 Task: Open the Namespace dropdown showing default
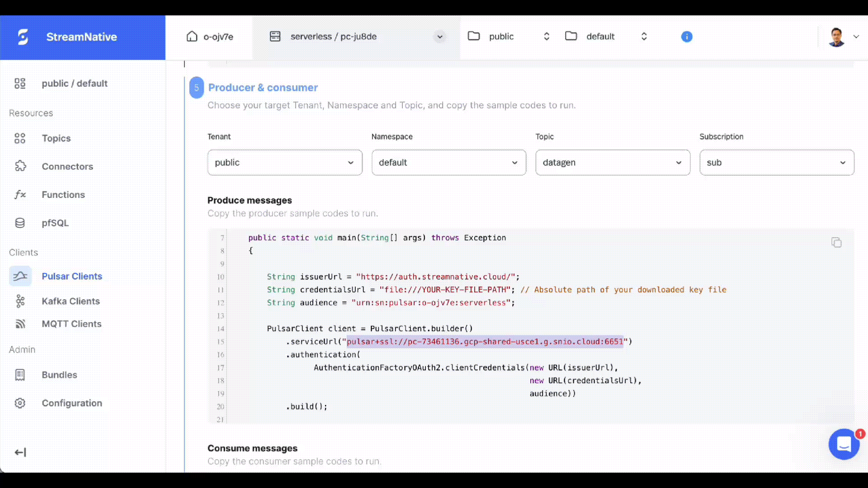(449, 163)
